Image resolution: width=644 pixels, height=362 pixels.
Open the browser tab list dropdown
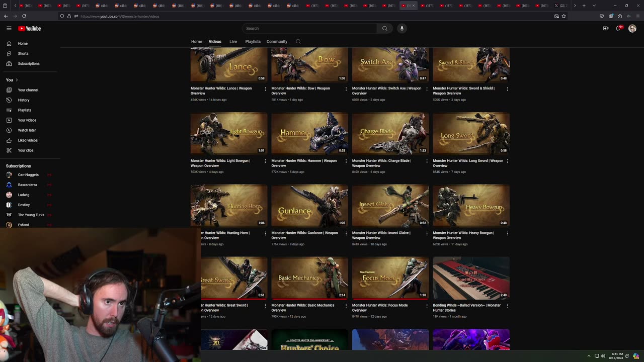click(594, 6)
